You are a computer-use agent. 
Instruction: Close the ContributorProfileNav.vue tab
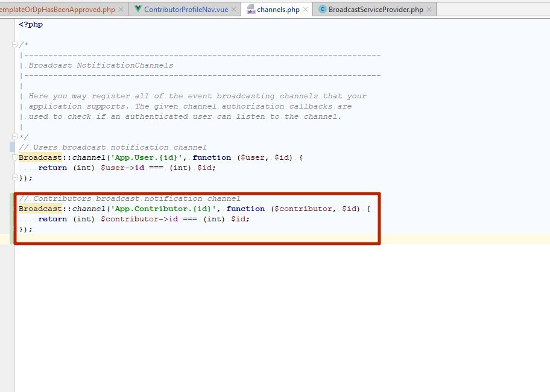[234, 10]
